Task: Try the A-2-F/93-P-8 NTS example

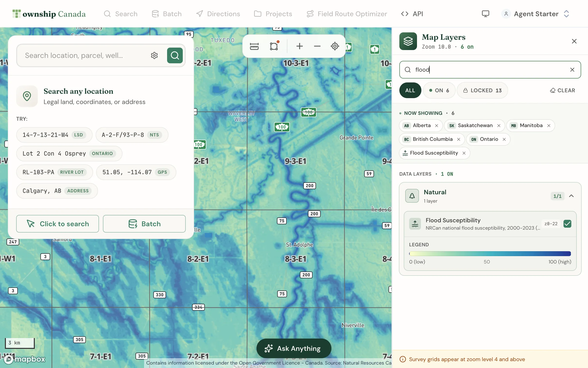Action: tap(132, 135)
